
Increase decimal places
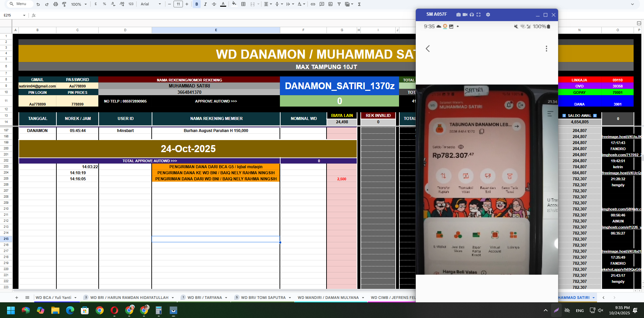click(122, 4)
